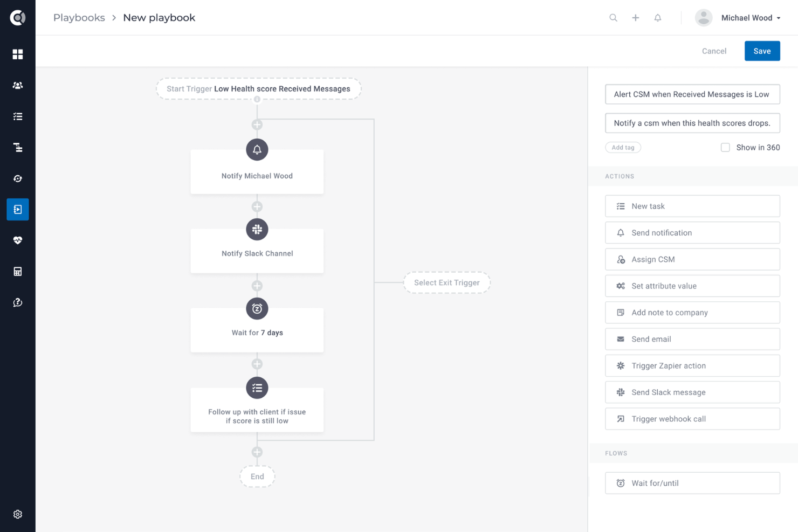Select the Tasks icon in the sidebar
The height and width of the screenshot is (532, 798).
click(x=18, y=116)
